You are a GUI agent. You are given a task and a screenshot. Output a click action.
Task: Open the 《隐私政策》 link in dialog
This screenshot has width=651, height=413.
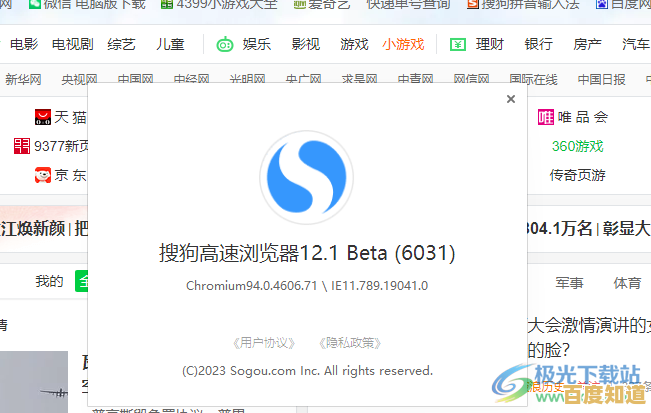click(350, 343)
